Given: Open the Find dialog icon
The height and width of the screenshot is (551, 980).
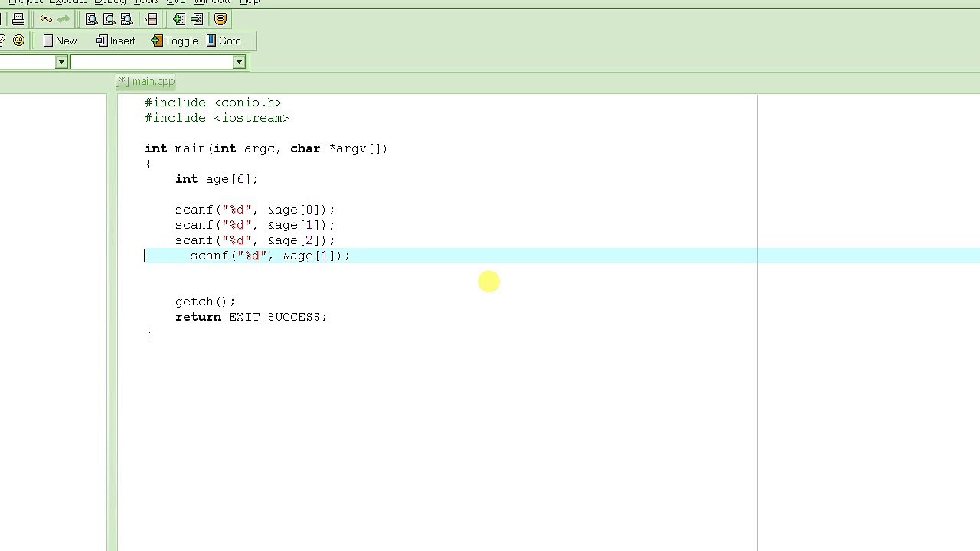Looking at the screenshot, I should 91,19.
